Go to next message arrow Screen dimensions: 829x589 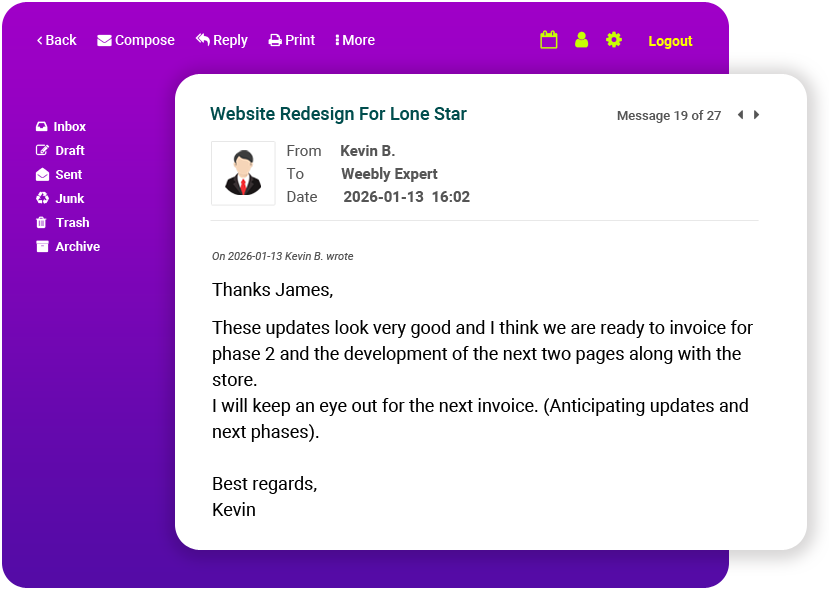click(x=757, y=115)
